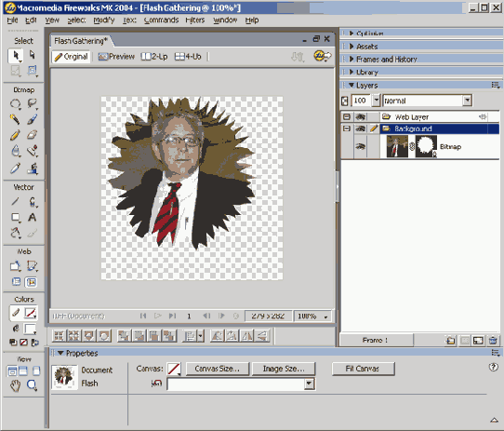Select the Magic Wand tool
The image size is (504, 431).
click(x=15, y=119)
